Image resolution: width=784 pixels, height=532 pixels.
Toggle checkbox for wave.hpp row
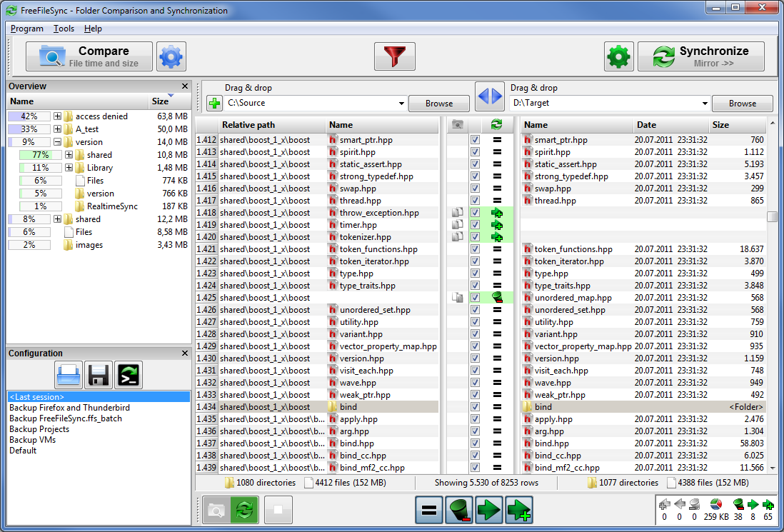tap(475, 383)
